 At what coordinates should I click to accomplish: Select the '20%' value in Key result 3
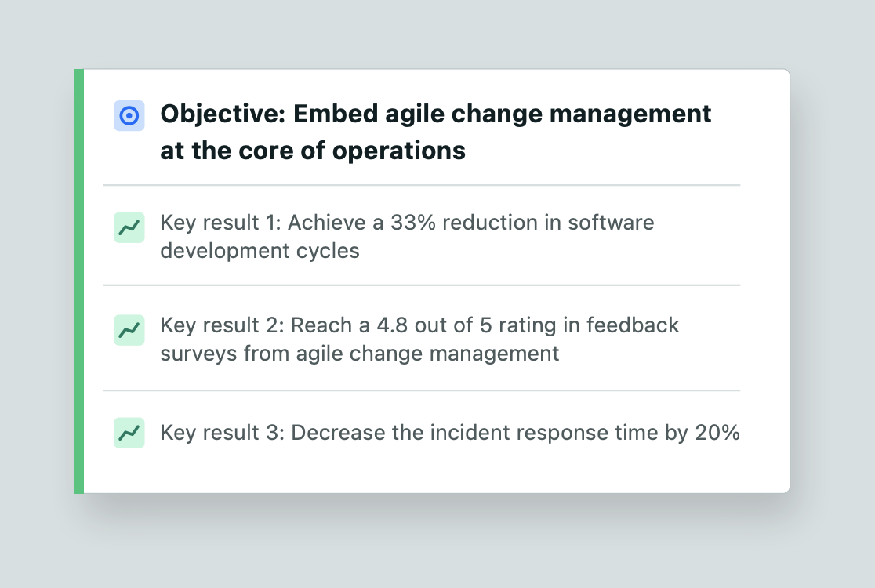pos(717,433)
